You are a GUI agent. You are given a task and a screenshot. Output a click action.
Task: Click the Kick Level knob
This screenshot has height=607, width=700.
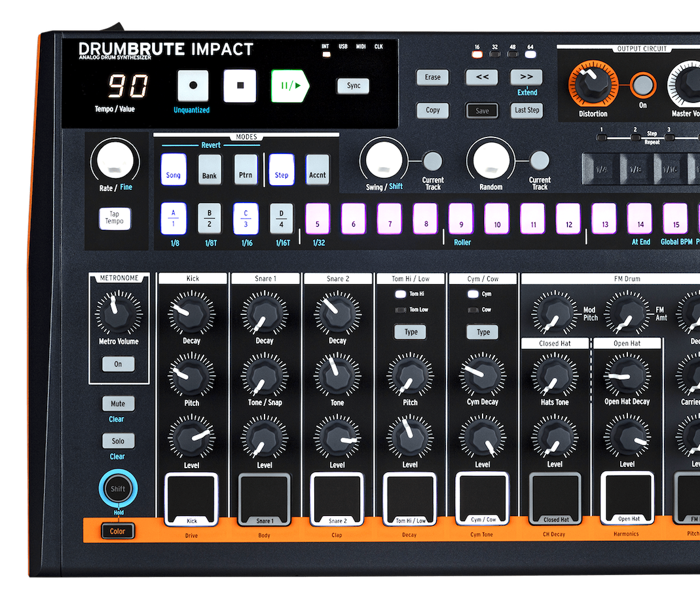pos(191,438)
